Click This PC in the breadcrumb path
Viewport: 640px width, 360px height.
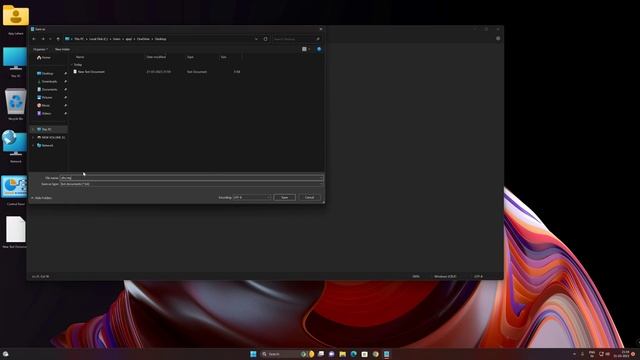tap(79, 39)
